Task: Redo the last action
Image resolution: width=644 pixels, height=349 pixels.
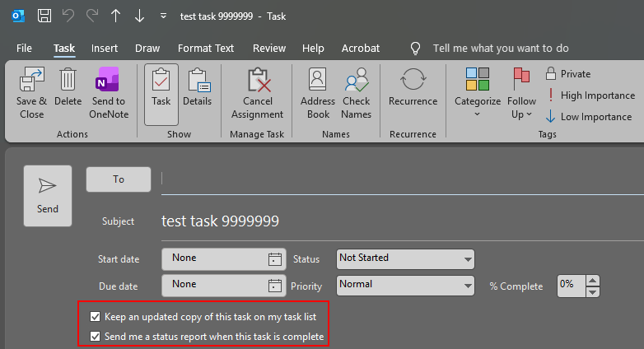Action: click(x=92, y=16)
